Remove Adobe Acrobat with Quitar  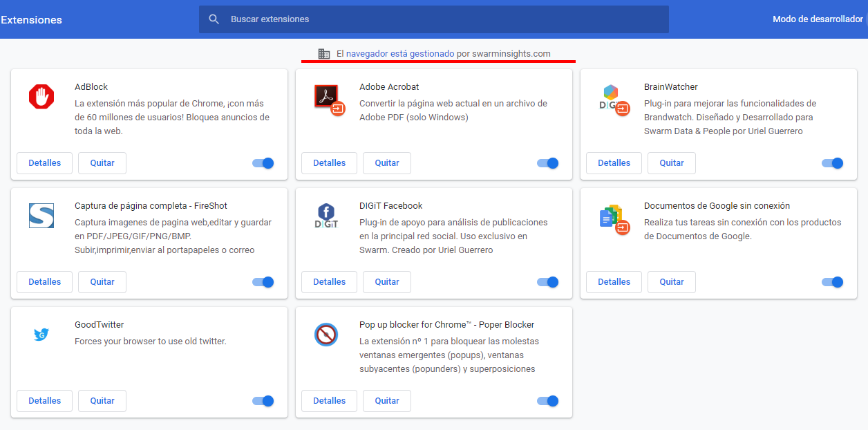click(387, 163)
